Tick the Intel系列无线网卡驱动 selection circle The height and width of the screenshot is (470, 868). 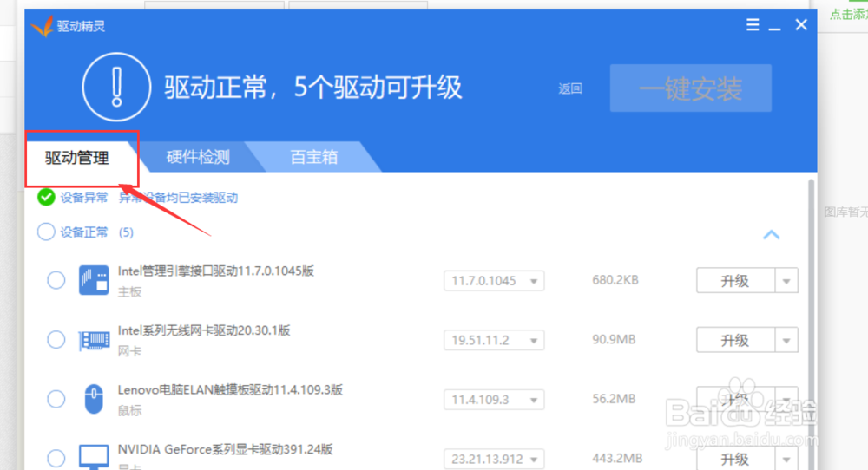(56, 340)
